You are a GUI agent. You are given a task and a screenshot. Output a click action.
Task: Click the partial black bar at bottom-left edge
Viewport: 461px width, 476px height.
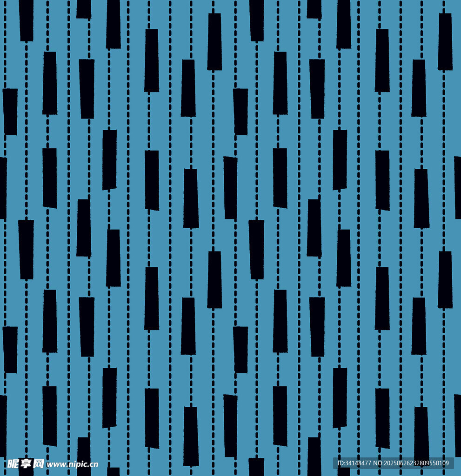point(2,425)
